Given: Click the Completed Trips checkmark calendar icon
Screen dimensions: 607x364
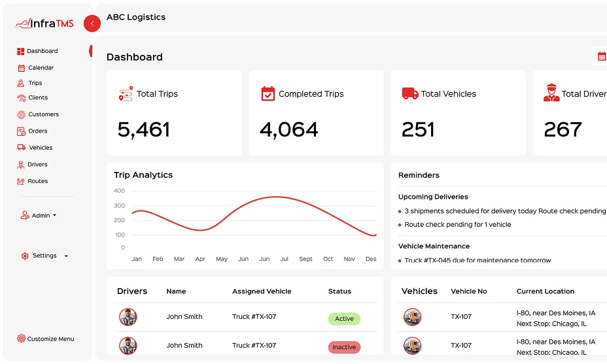Looking at the screenshot, I should (x=268, y=93).
